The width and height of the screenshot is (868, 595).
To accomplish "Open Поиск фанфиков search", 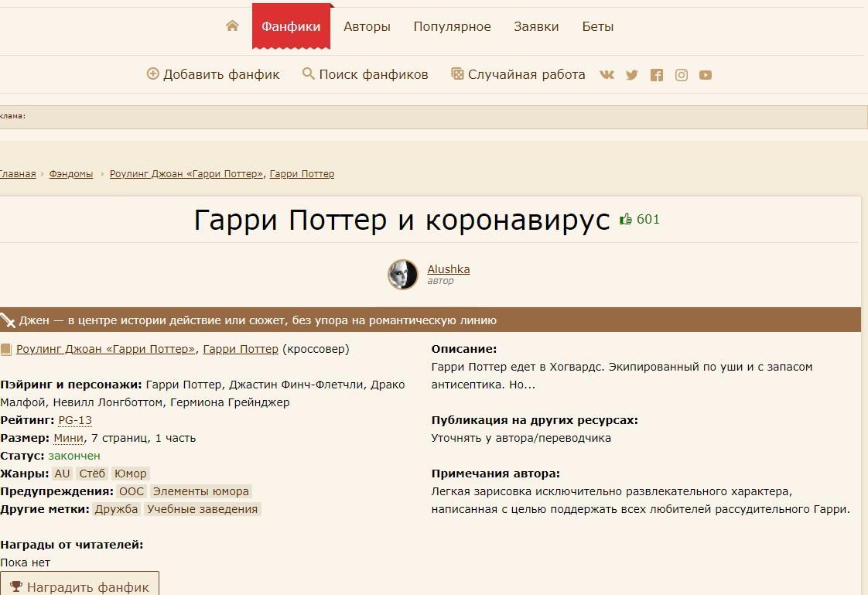I will click(365, 74).
